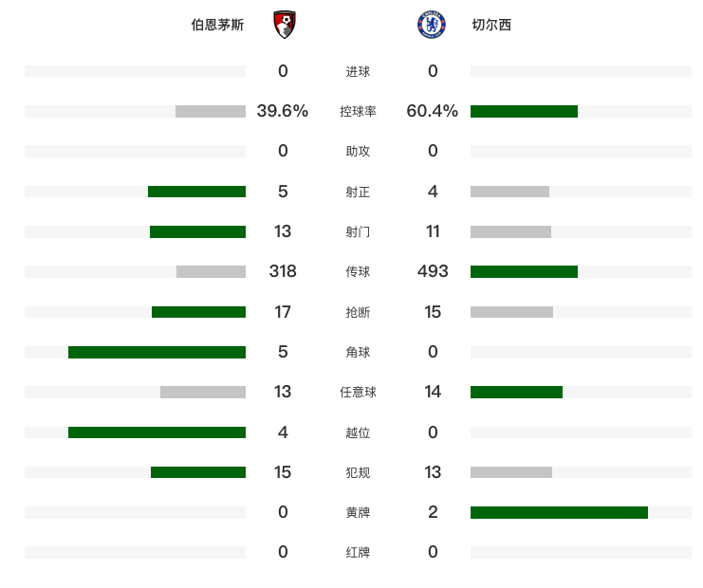Open the 伯恩茅斯 team name link
Viewport: 703px width, 588px height.
(x=217, y=26)
